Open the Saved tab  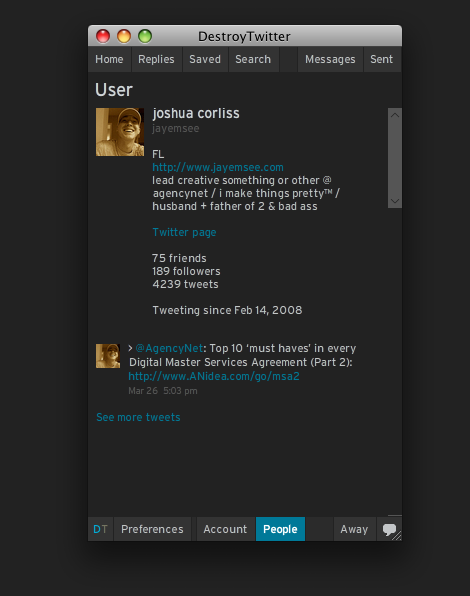[x=205, y=59]
